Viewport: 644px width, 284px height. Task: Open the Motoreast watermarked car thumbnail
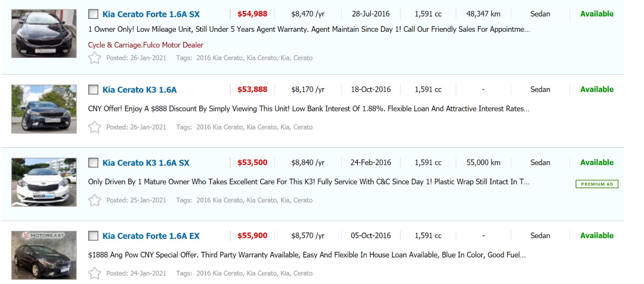pos(44,255)
